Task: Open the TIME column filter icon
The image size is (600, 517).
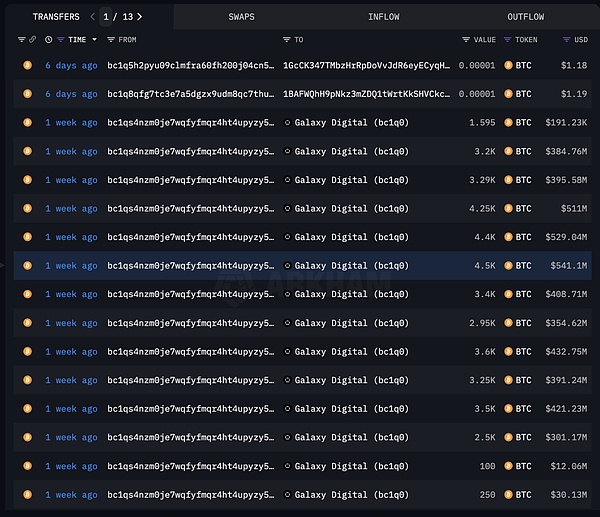Action: (x=60, y=40)
